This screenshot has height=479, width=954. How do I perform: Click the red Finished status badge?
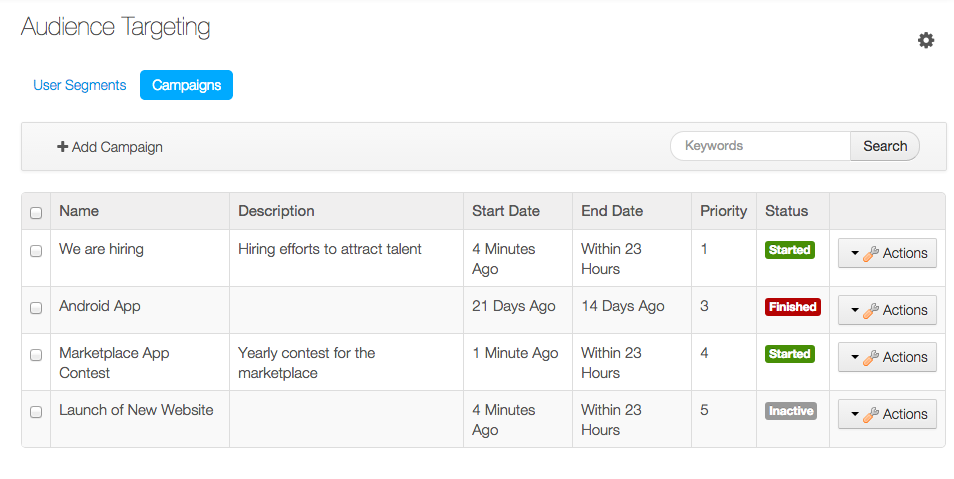click(x=793, y=307)
